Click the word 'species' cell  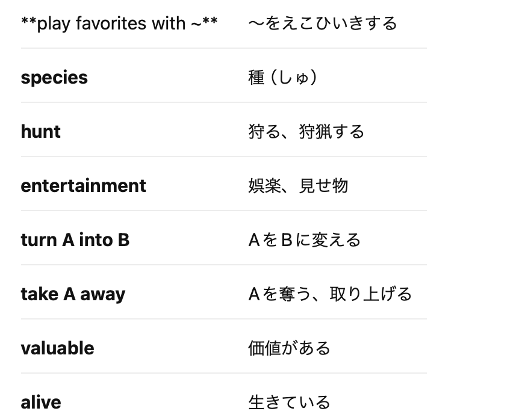54,77
